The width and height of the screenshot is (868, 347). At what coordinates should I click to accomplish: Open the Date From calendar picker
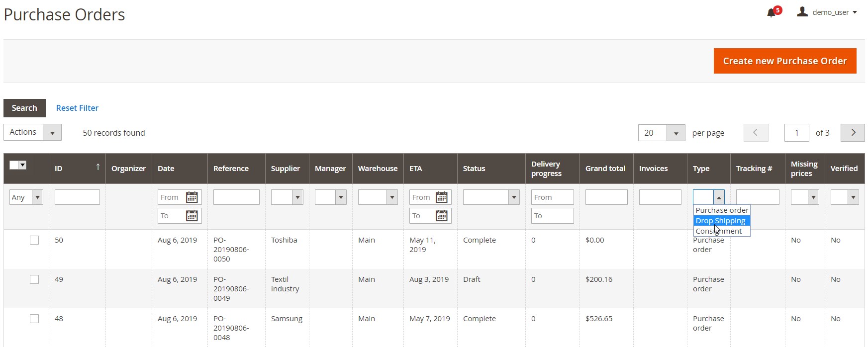tap(192, 197)
